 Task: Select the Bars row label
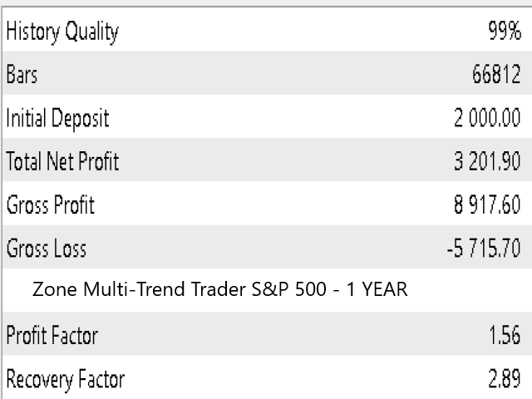click(22, 74)
